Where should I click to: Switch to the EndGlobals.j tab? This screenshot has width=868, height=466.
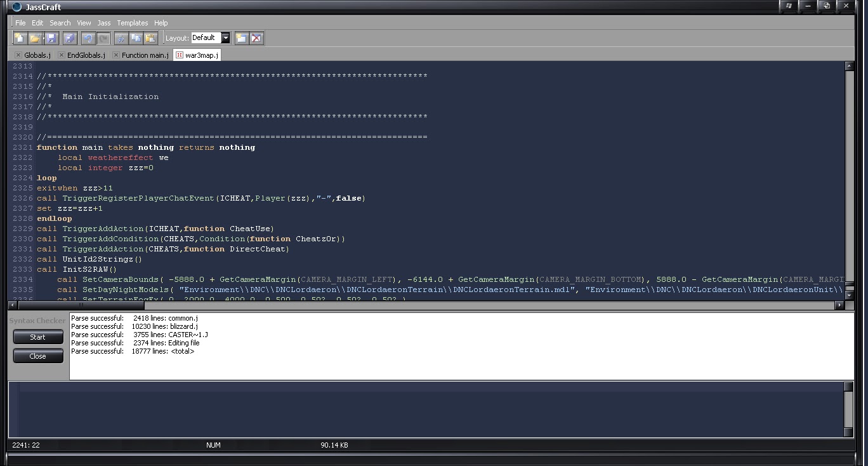86,55
